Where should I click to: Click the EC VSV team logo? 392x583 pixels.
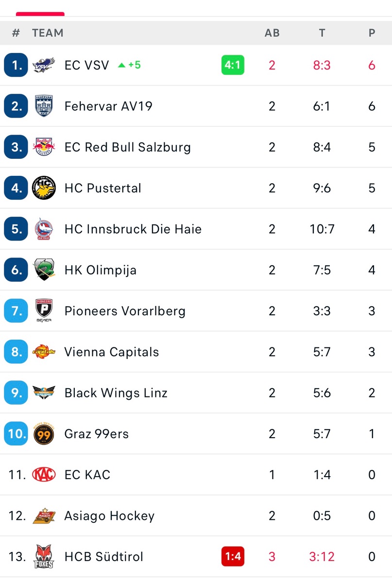[44, 65]
